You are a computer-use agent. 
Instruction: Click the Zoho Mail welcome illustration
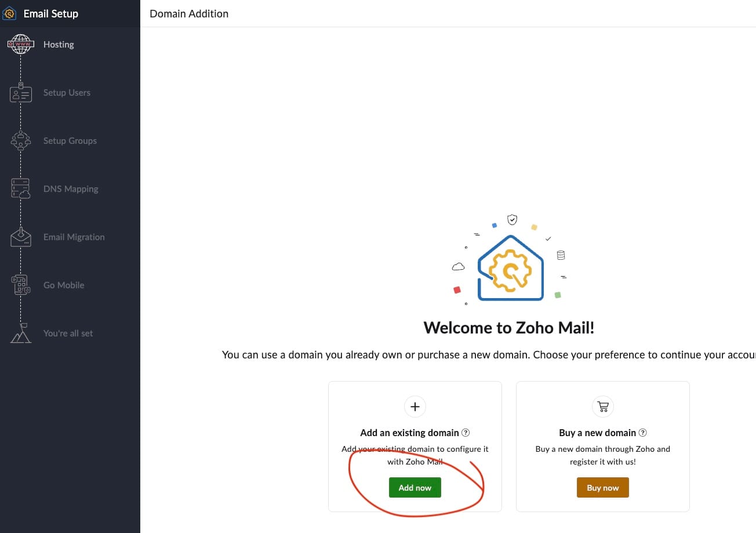point(510,264)
